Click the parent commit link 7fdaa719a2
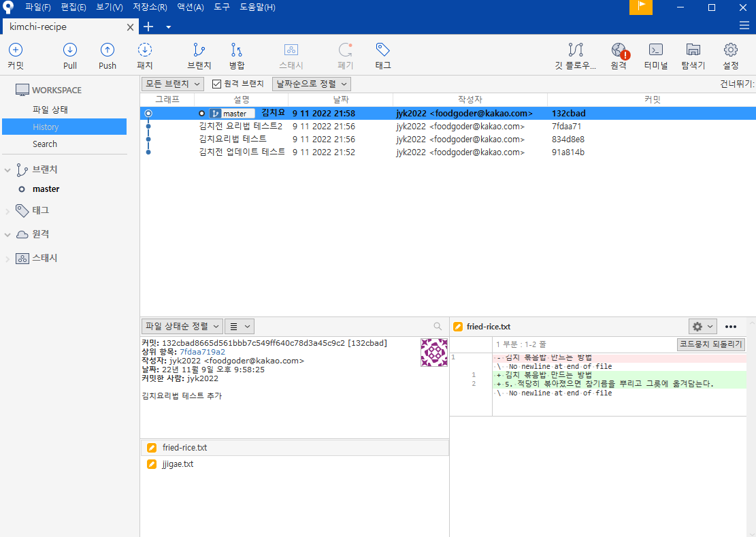756x537 pixels. [202, 352]
